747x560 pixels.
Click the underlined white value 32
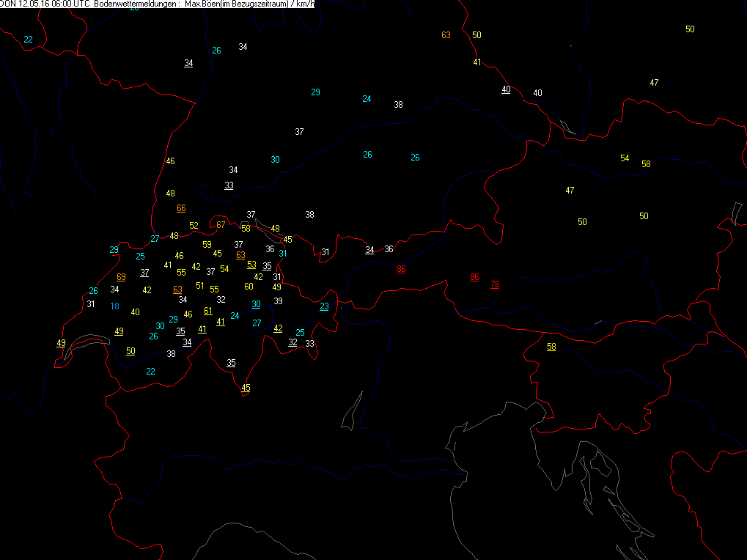point(292,342)
